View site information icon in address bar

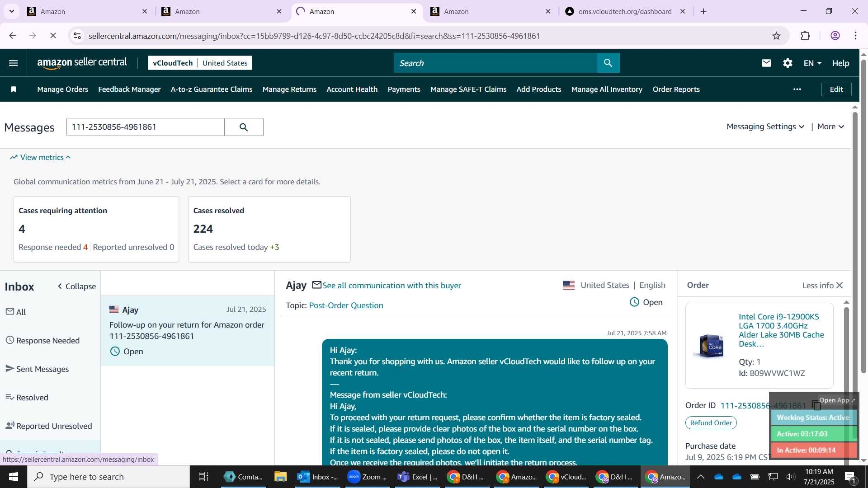pyautogui.click(x=77, y=36)
